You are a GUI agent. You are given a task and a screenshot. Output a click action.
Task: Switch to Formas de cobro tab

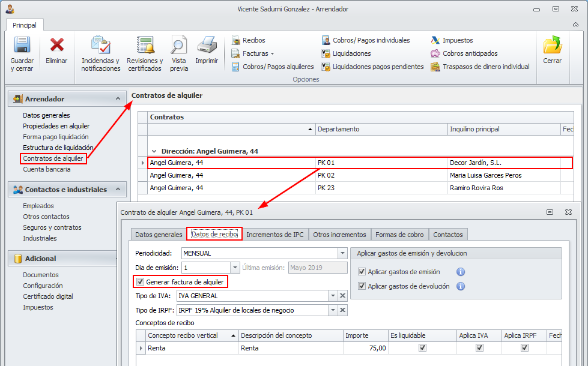(399, 235)
